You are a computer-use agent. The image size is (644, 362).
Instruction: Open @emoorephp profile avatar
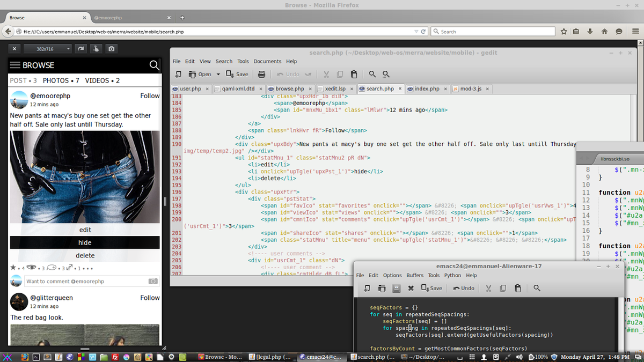tap(19, 100)
